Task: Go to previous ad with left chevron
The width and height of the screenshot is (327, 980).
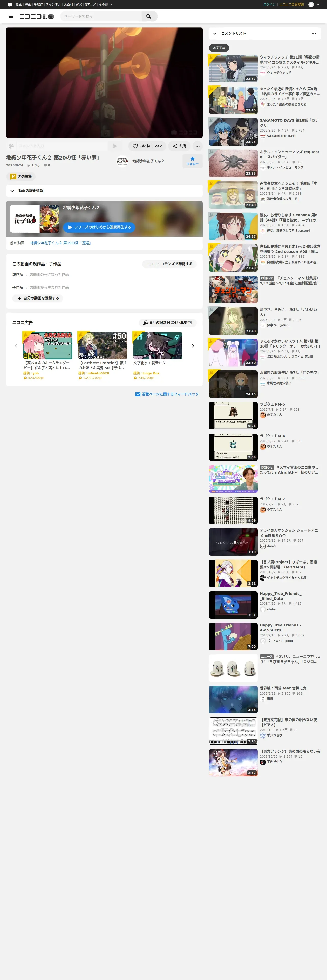Action: [x=16, y=346]
